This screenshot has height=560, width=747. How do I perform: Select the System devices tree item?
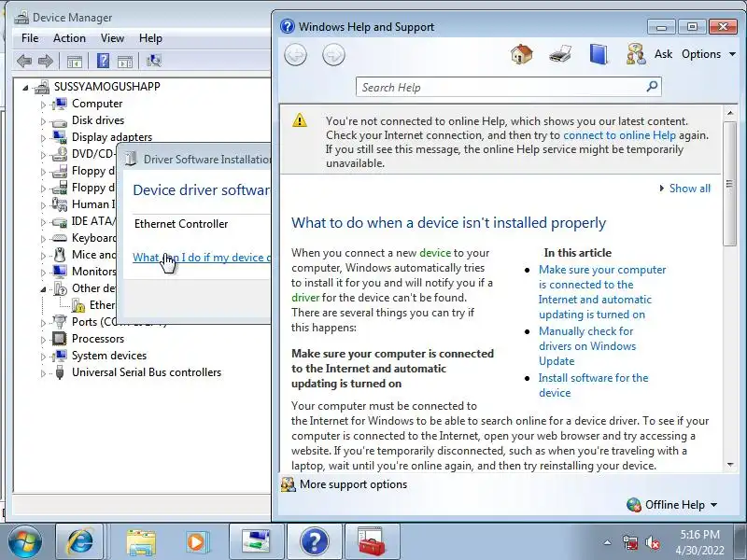(109, 356)
